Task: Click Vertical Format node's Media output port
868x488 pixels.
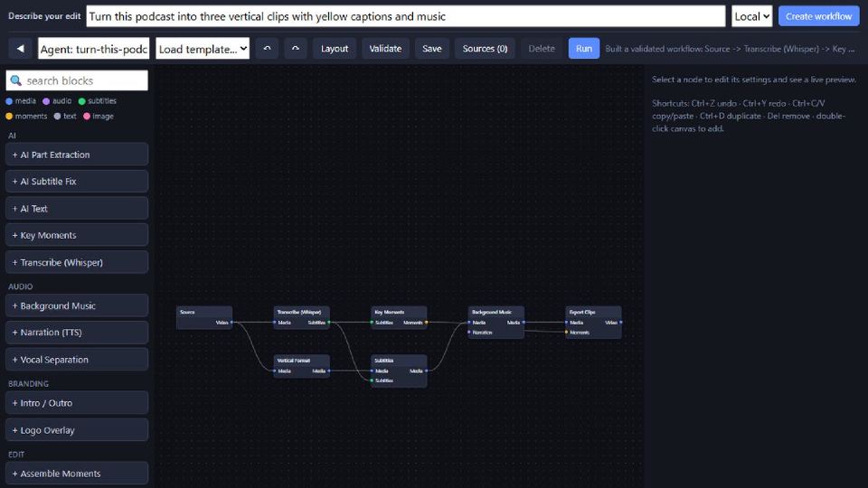Action: tap(329, 371)
